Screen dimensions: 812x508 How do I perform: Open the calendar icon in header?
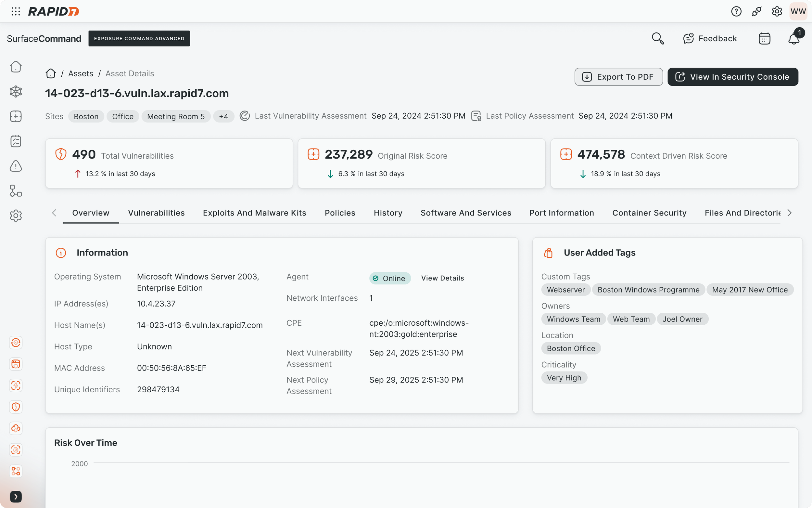764,39
